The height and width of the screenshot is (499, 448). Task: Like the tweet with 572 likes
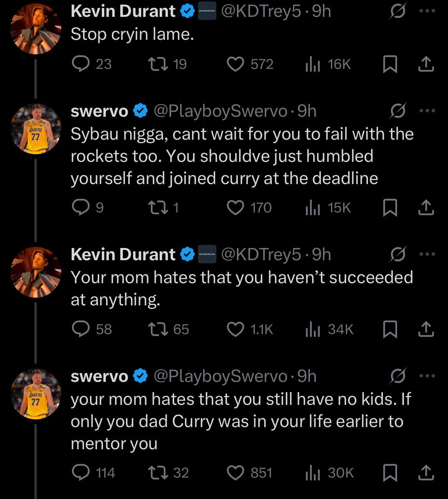(x=250, y=64)
